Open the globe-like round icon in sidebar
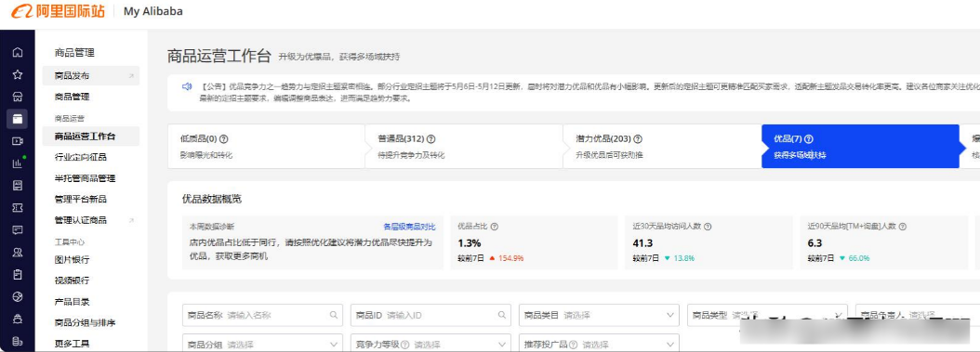Screen dimensions: 980x352 [x=18, y=296]
